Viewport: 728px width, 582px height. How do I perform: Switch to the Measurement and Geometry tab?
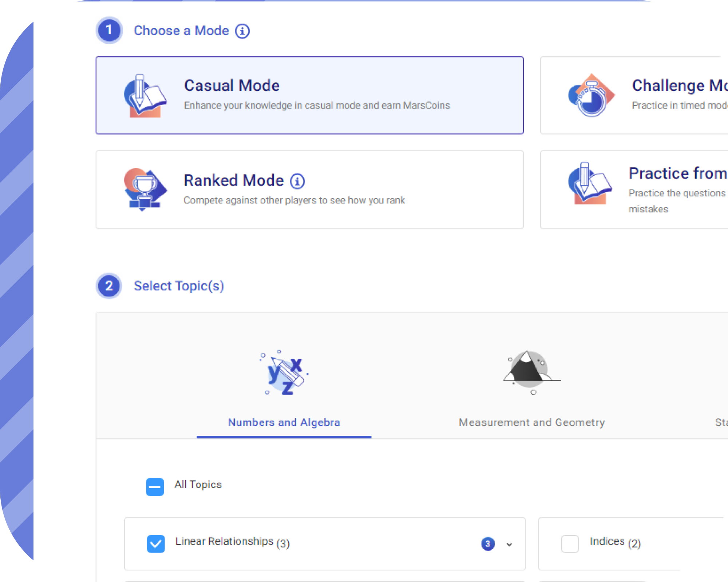click(x=532, y=422)
